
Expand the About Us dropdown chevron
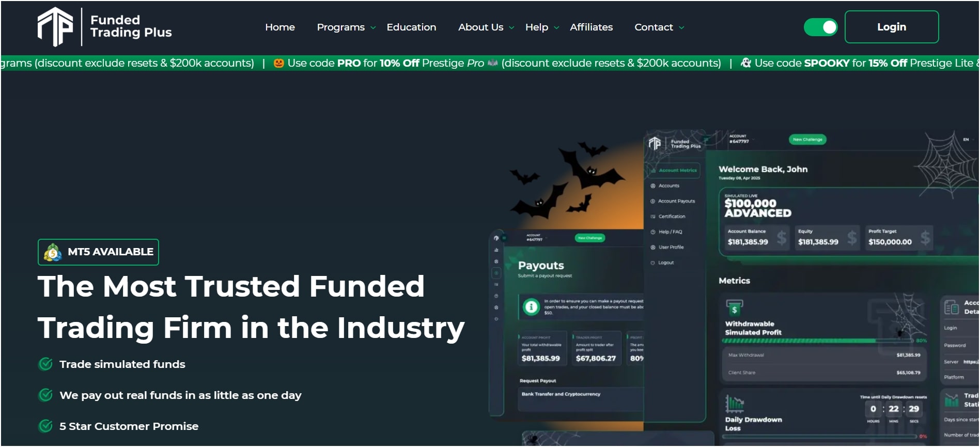(x=511, y=28)
